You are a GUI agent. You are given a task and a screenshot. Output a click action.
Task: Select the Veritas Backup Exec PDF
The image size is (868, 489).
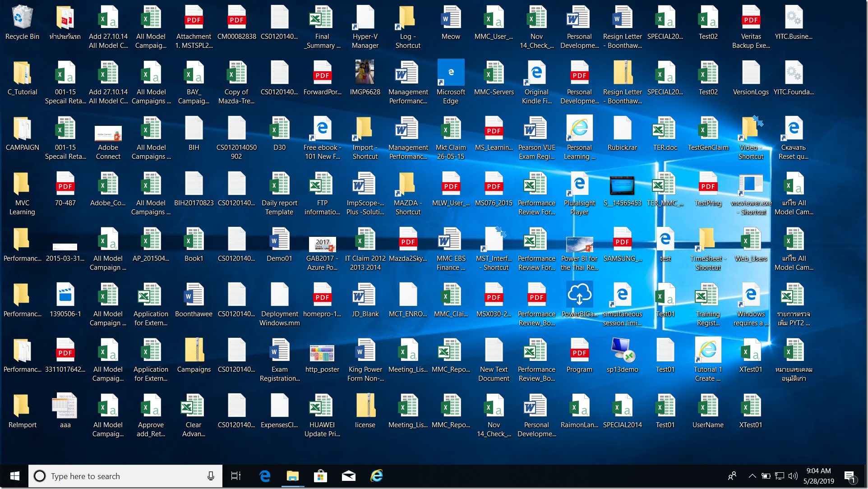click(x=751, y=27)
